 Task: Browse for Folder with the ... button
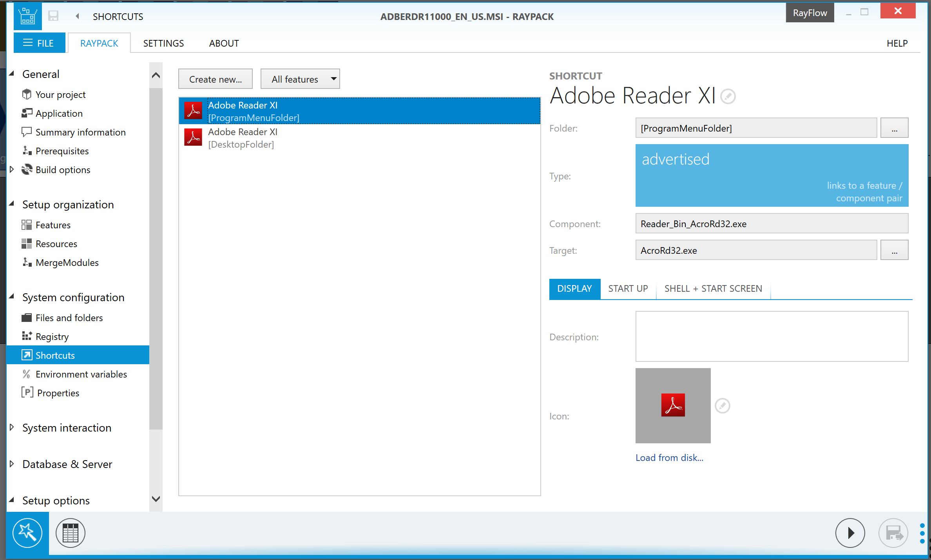click(894, 128)
